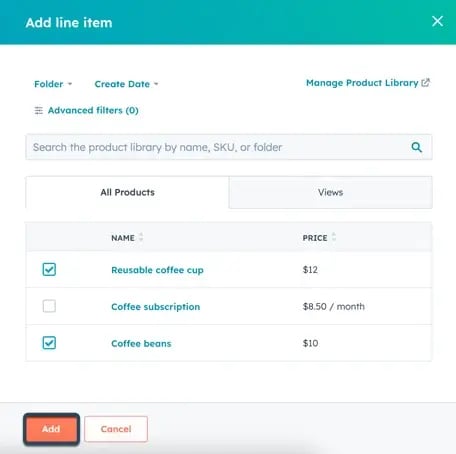Image resolution: width=456 pixels, height=454 pixels.
Task: Sort products by the NAME column arrows
Action: 141,237
